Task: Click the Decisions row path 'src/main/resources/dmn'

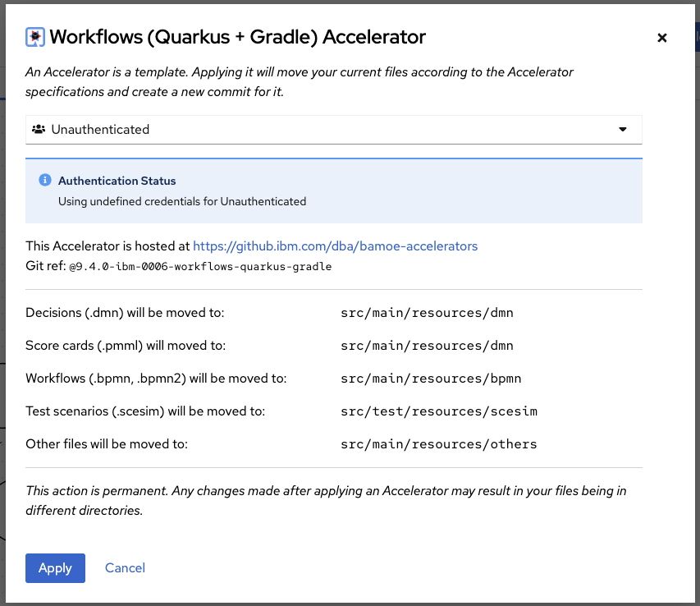Action: pyautogui.click(x=428, y=313)
